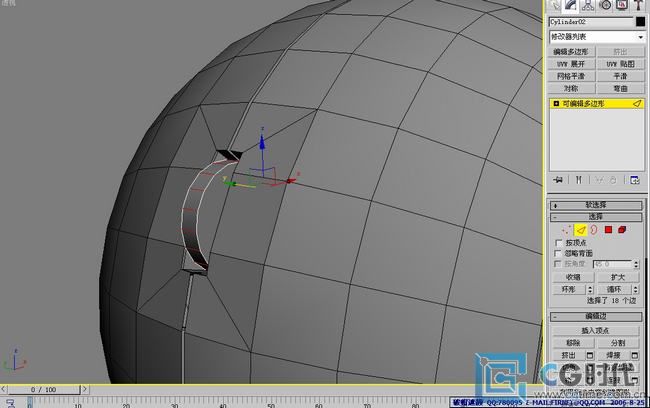The height and width of the screenshot is (408, 650).
Task: Apply the 网格平滑 modifier button
Action: pyautogui.click(x=571, y=76)
